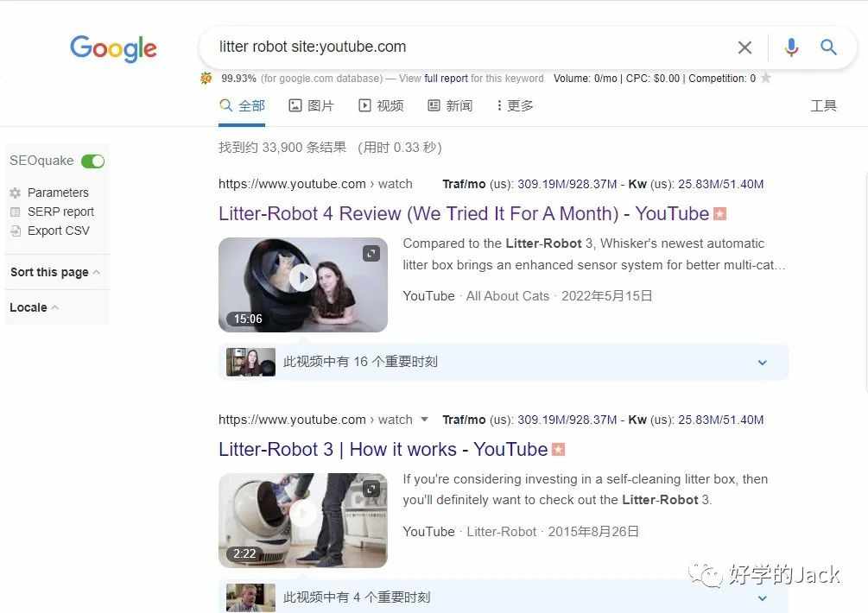Click the red SEOquake badge after Litter-Robot 3 title
The width and height of the screenshot is (868, 613).
click(559, 449)
